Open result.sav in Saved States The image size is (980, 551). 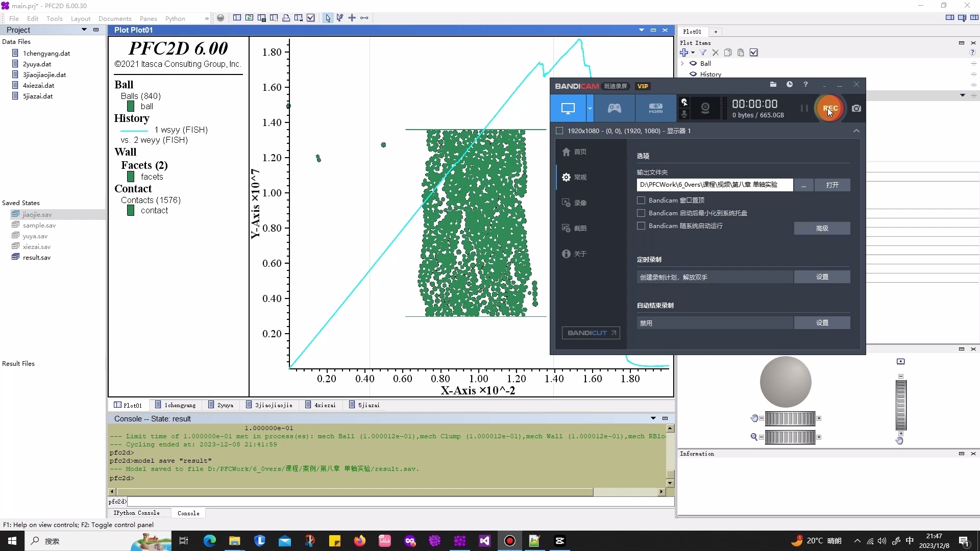(x=36, y=257)
